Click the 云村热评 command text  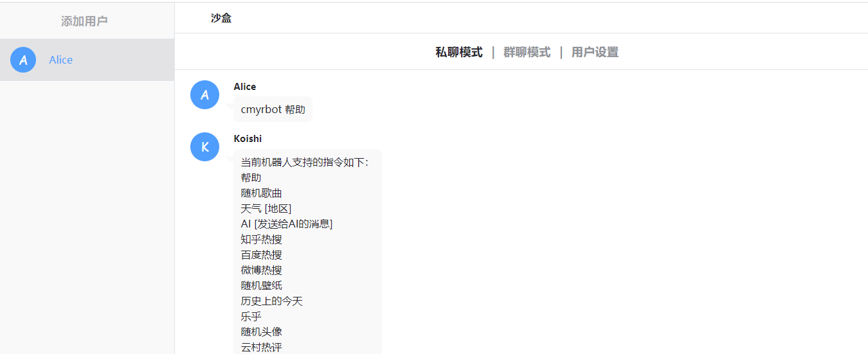click(261, 347)
